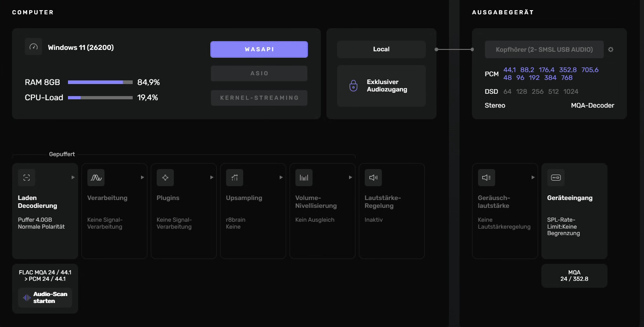Click DSD rate 1024

coord(571,91)
